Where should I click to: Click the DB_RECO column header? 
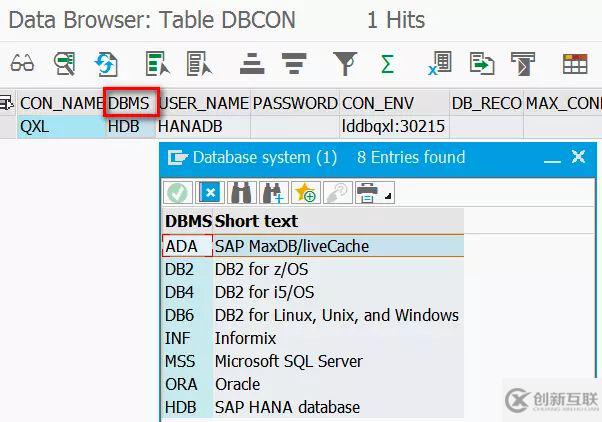point(486,103)
